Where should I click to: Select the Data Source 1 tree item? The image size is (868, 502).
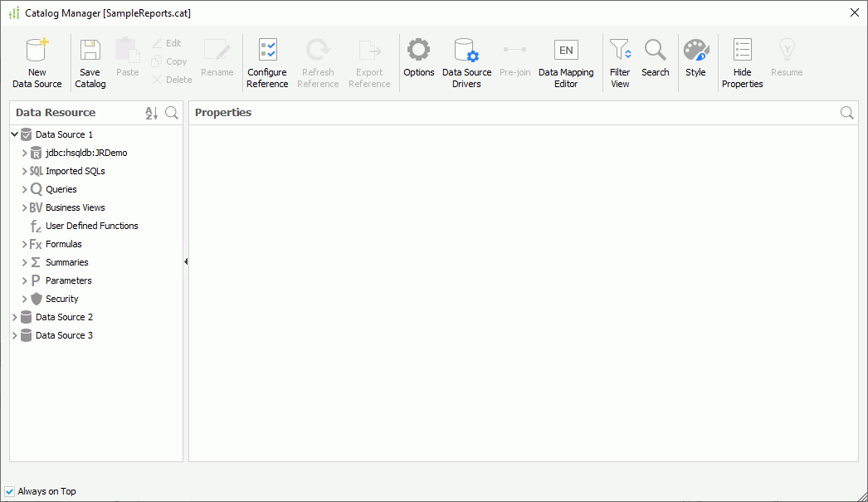64,134
